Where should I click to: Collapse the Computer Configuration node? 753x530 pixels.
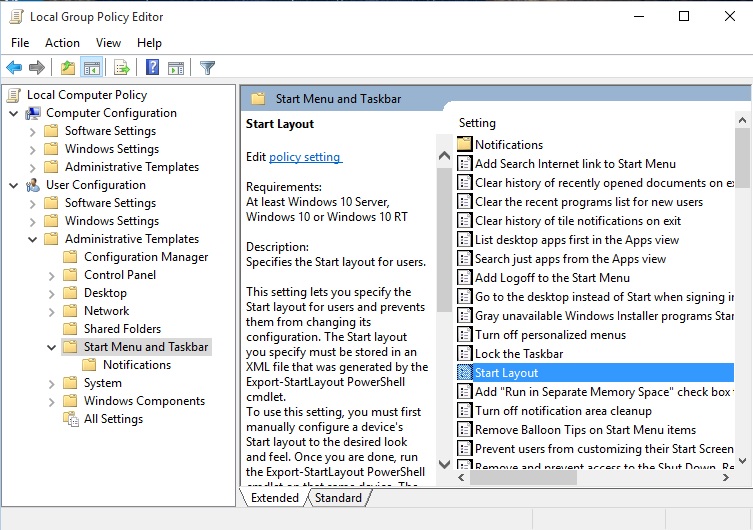coord(14,114)
